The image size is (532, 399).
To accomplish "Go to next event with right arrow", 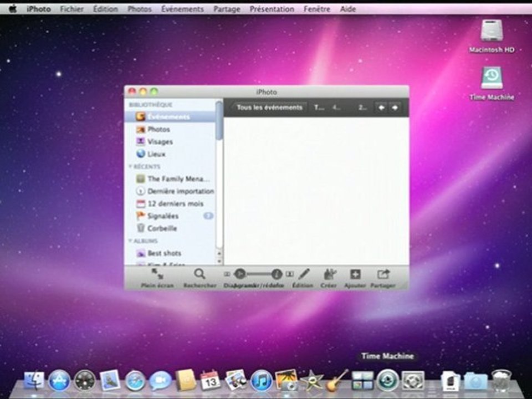I will 395,108.
